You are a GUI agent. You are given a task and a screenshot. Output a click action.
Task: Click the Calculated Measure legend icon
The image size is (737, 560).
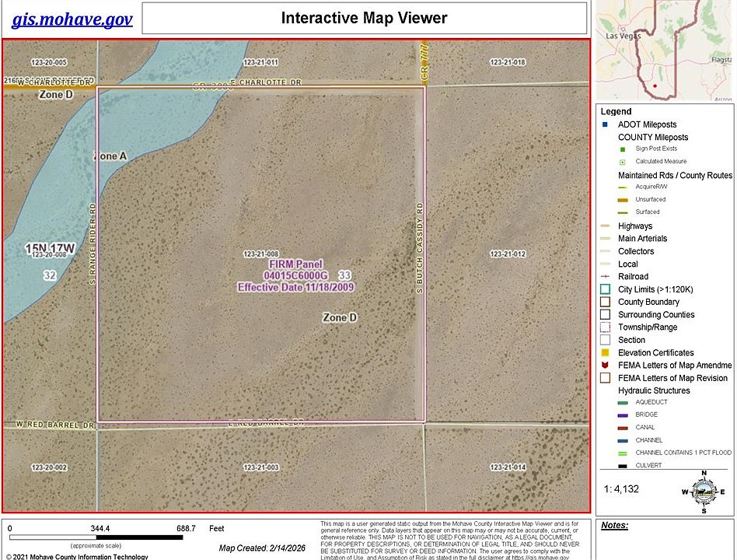pyautogui.click(x=622, y=162)
